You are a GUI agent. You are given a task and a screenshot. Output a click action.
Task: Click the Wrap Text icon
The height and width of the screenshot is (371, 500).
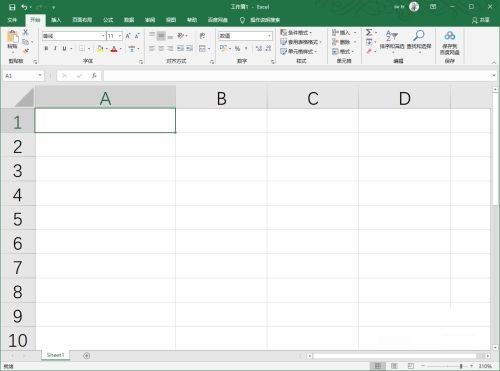[202, 36]
